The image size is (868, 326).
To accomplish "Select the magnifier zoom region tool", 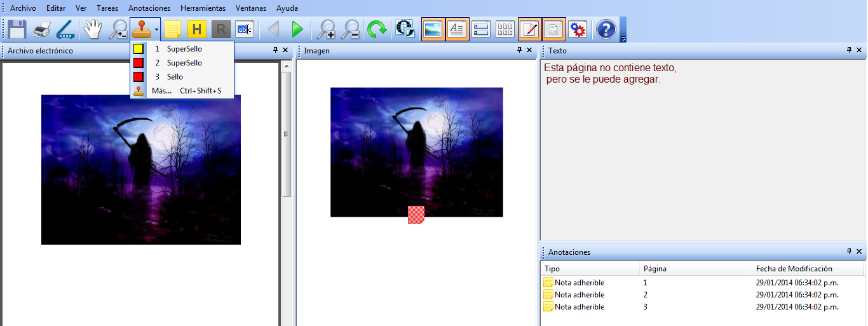I will pyautogui.click(x=118, y=29).
